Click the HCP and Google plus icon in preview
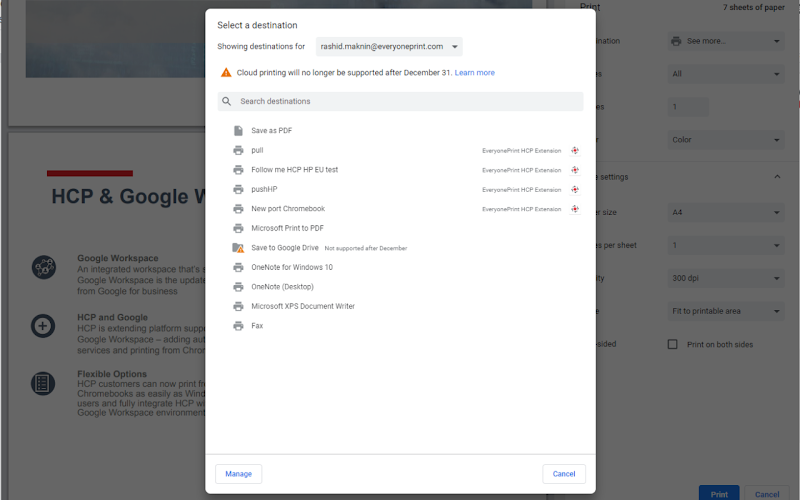The image size is (800, 500). coord(43,326)
